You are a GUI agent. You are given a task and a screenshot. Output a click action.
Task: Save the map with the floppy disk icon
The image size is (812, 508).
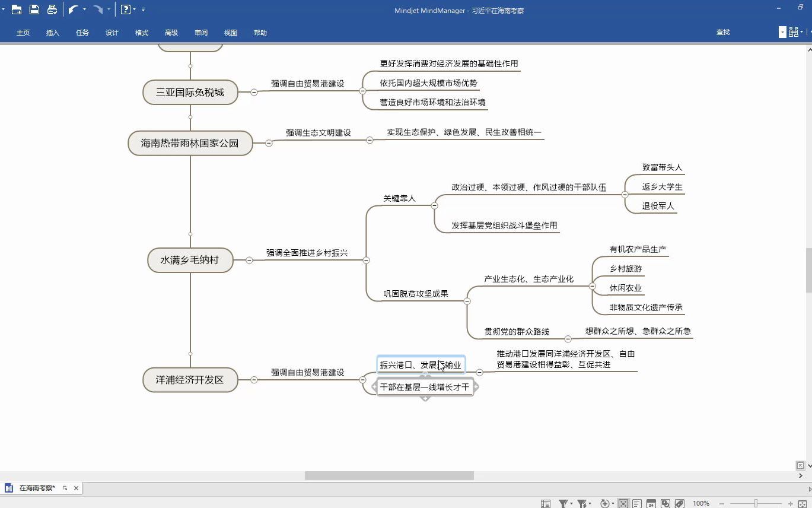(x=34, y=9)
